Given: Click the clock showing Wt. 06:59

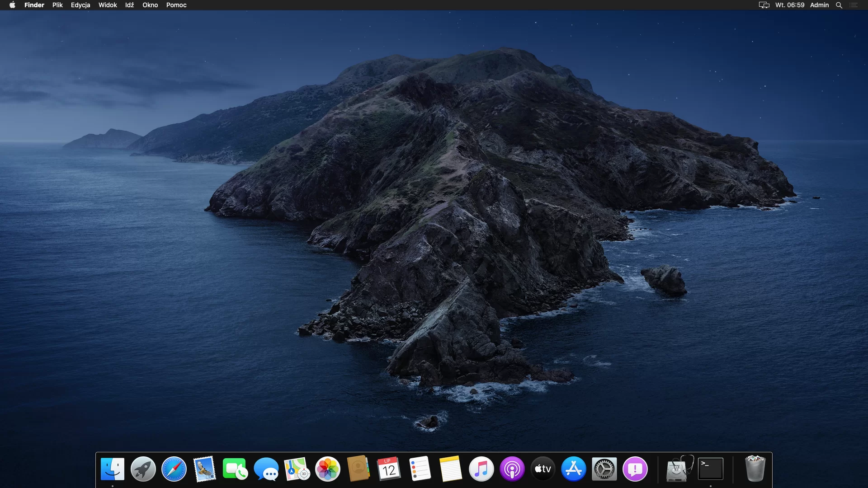Looking at the screenshot, I should click(790, 5).
